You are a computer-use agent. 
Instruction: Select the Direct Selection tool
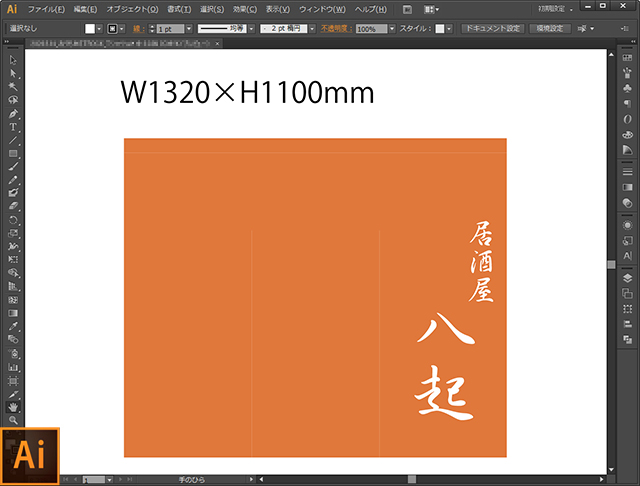pos(13,74)
